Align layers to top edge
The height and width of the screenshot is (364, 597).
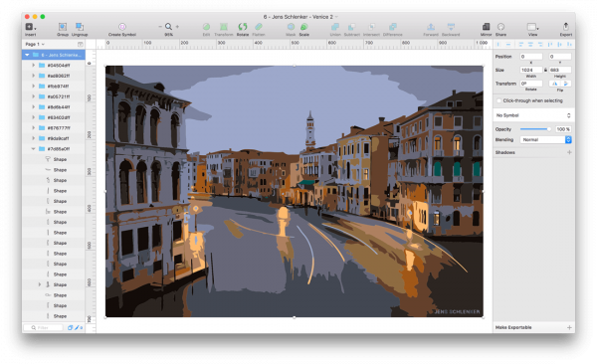tap(550, 45)
